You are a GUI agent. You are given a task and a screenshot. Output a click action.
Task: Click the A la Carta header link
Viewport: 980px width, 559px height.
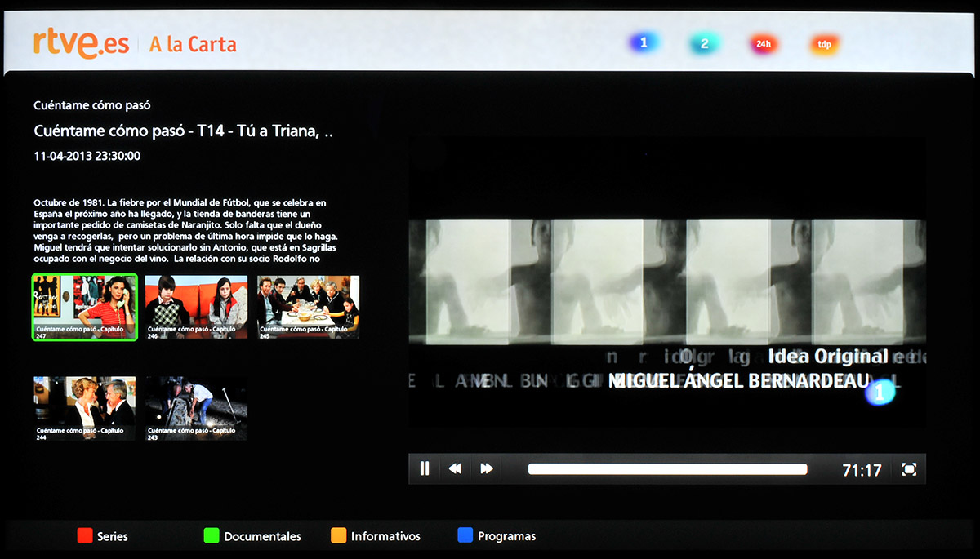coord(193,44)
